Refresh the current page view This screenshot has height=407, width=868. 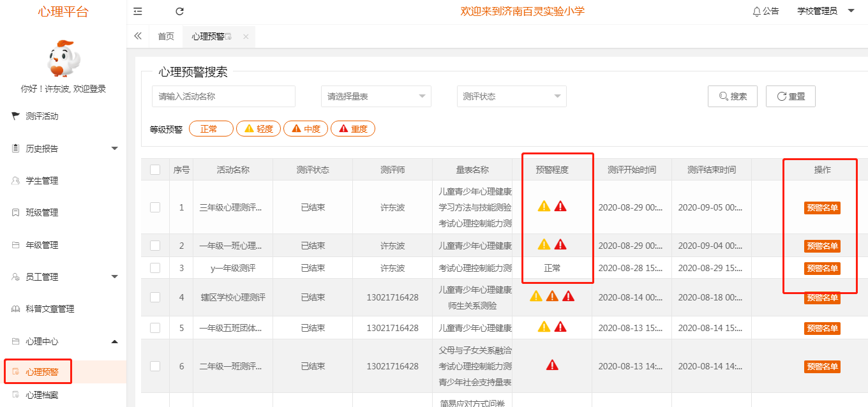click(x=179, y=11)
